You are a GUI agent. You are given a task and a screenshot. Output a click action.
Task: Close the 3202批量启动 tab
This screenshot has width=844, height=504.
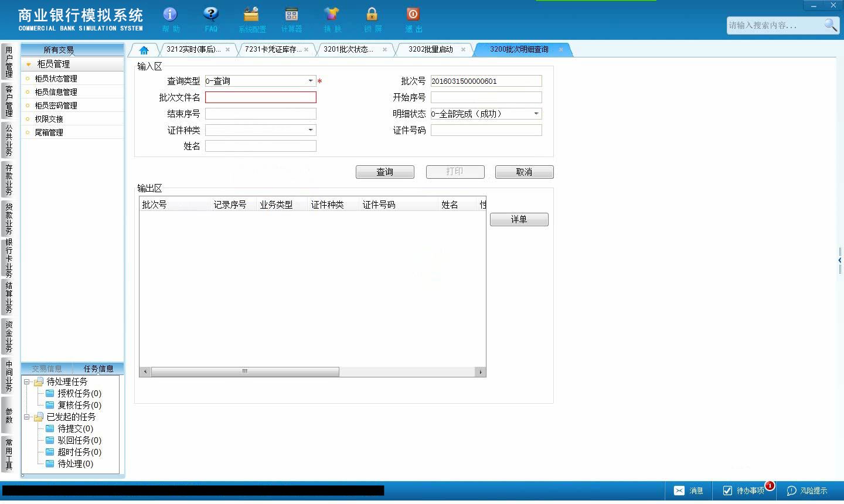[x=463, y=50]
